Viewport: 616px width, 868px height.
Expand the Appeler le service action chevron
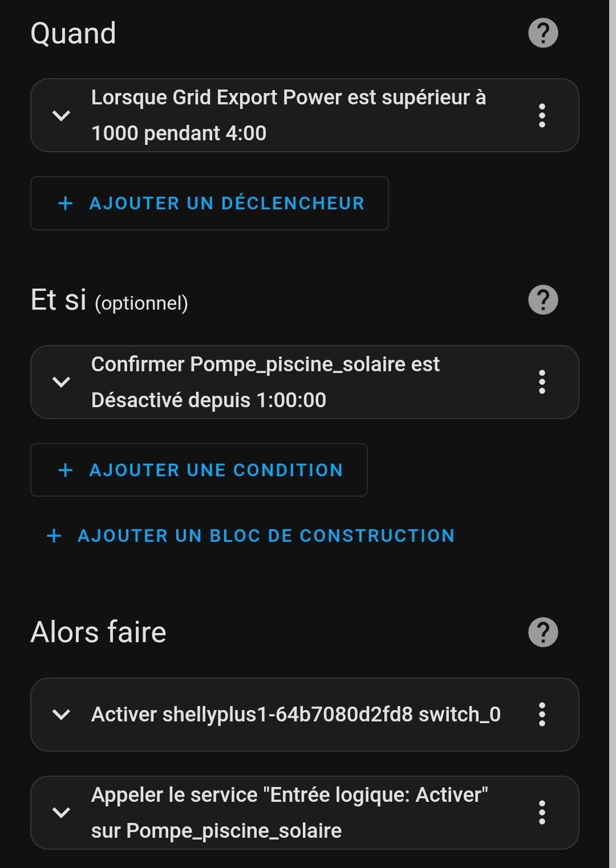click(x=61, y=813)
